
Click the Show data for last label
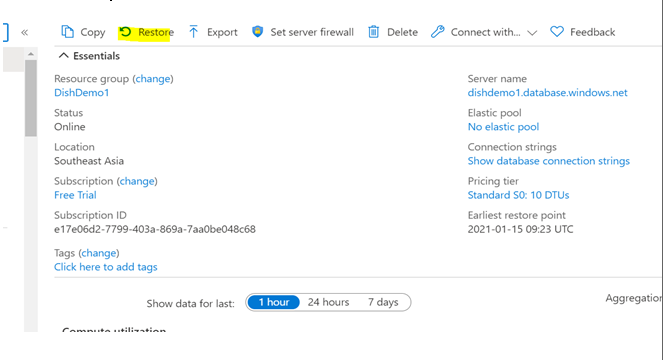click(x=190, y=304)
